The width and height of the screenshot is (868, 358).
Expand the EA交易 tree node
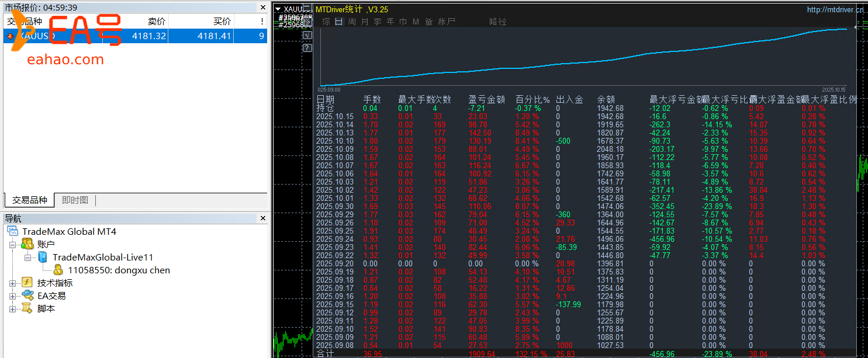12,296
